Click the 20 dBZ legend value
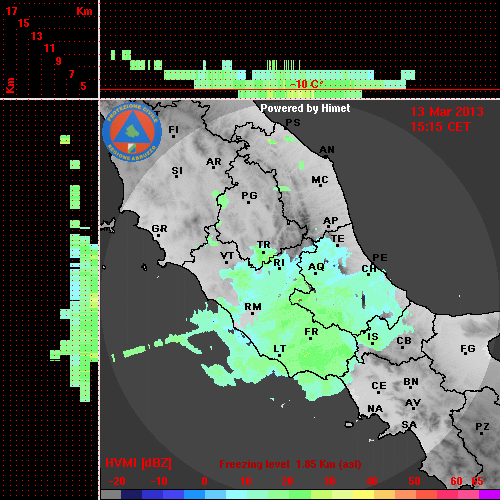The width and height of the screenshot is (500, 500). (x=287, y=481)
